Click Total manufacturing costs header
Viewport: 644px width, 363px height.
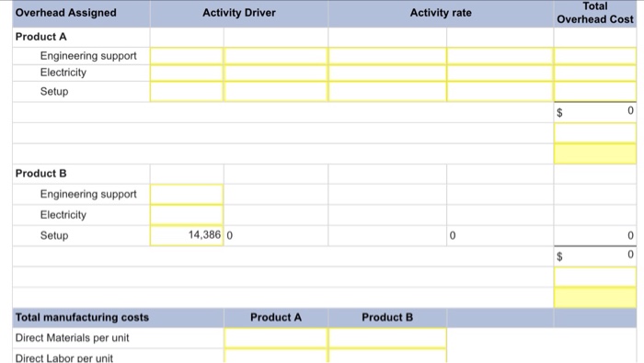pyautogui.click(x=82, y=317)
